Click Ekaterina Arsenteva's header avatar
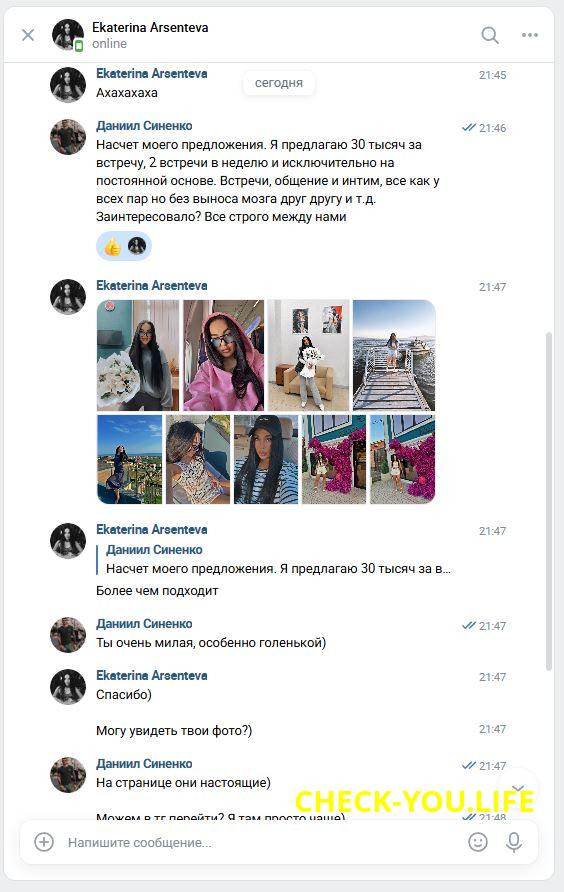 [x=68, y=35]
